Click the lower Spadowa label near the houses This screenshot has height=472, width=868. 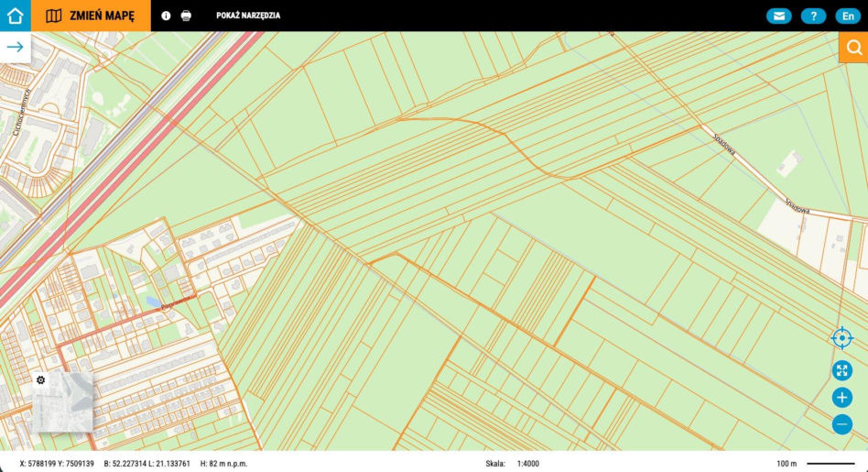pos(797,206)
